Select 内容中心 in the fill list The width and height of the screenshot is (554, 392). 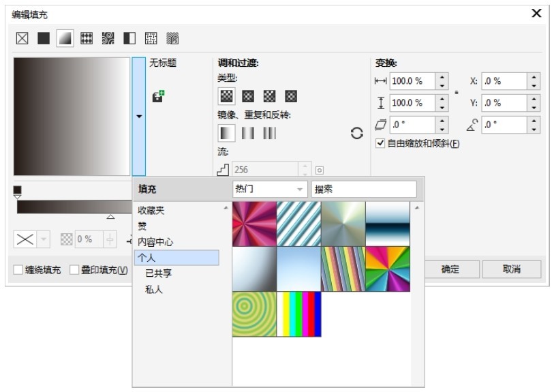click(x=155, y=242)
